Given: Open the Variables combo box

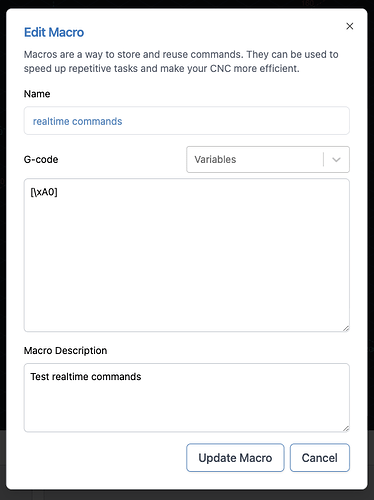Looking at the screenshot, I should coord(268,160).
